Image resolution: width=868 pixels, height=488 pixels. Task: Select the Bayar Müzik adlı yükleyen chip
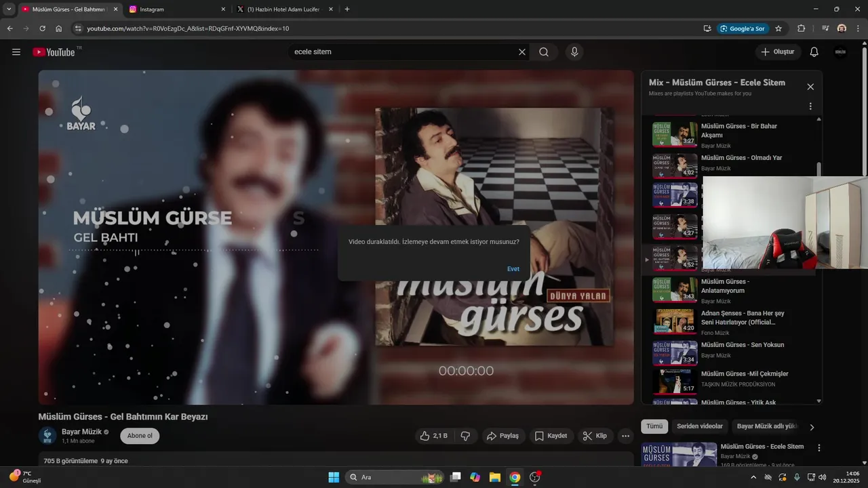[767, 426]
